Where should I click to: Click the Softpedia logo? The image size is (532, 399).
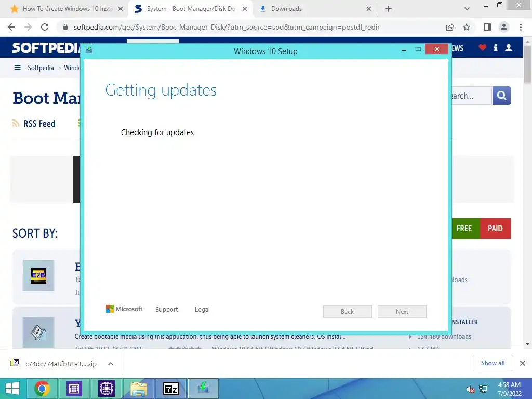click(x=46, y=48)
